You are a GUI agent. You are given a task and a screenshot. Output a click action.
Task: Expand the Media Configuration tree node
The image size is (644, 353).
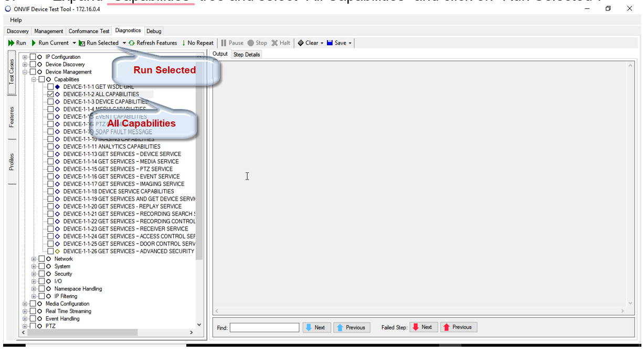[25, 304]
